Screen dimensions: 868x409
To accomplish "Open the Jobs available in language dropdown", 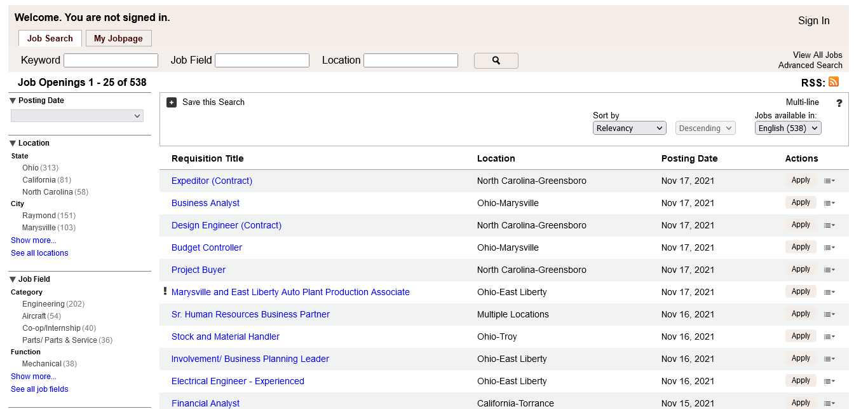I will (x=788, y=128).
